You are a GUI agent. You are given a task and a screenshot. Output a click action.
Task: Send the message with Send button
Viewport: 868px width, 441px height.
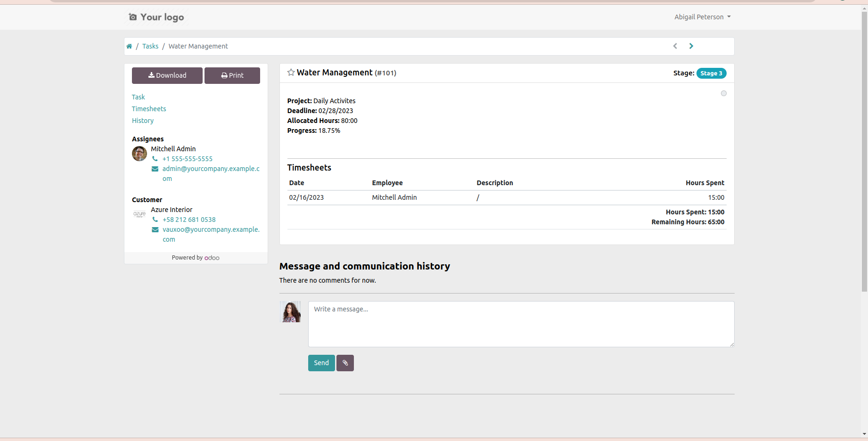321,363
